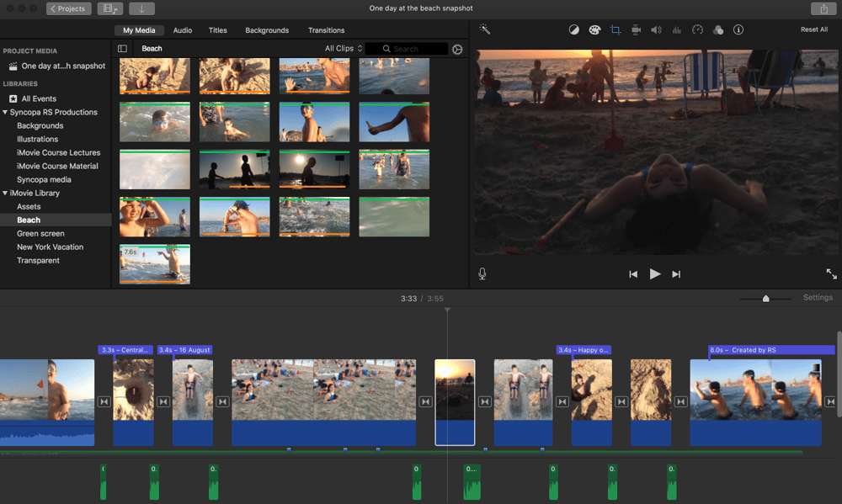Image resolution: width=842 pixels, height=504 pixels.
Task: Collapse the Syncopa RS Productions library
Action: tap(5, 112)
